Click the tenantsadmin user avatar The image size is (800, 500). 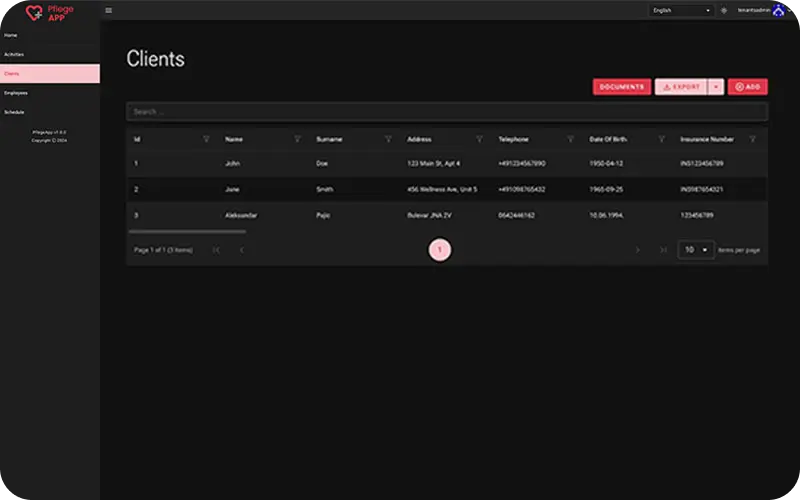pyautogui.click(x=778, y=10)
